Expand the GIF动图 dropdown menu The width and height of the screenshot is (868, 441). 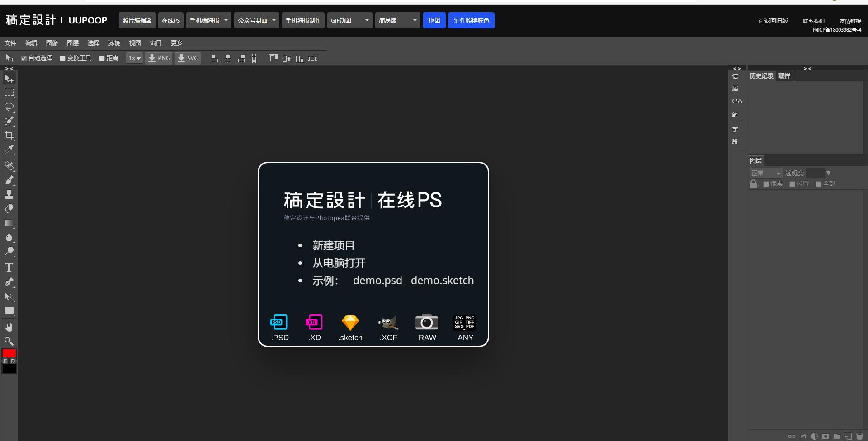(367, 20)
